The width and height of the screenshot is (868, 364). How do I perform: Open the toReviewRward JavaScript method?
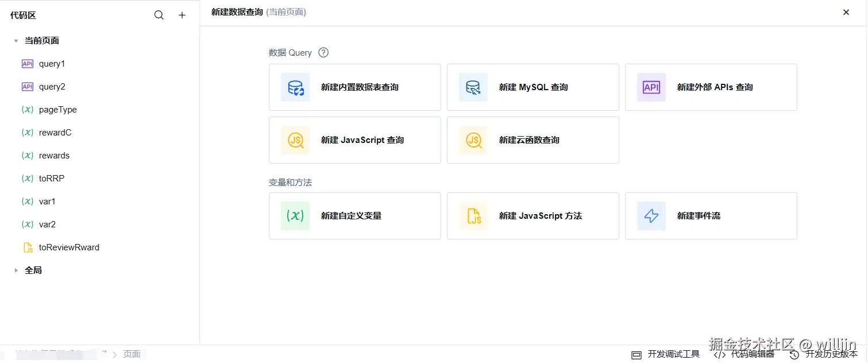[x=69, y=247]
